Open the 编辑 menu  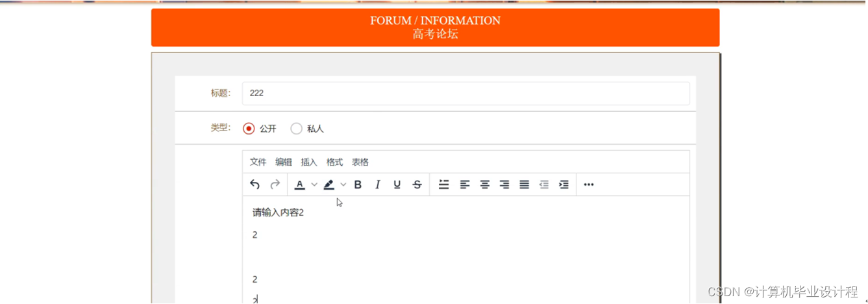[x=284, y=162]
